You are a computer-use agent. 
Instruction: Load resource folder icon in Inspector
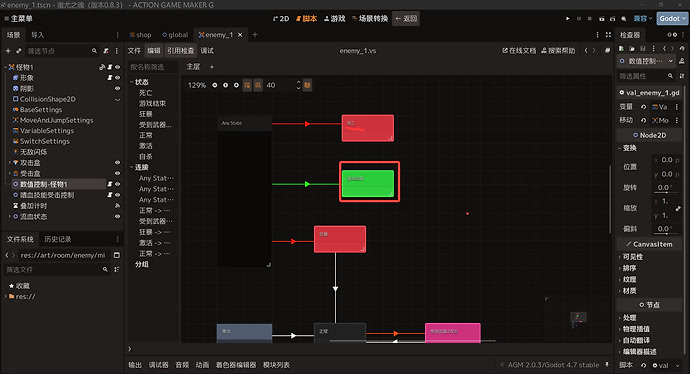[632, 48]
